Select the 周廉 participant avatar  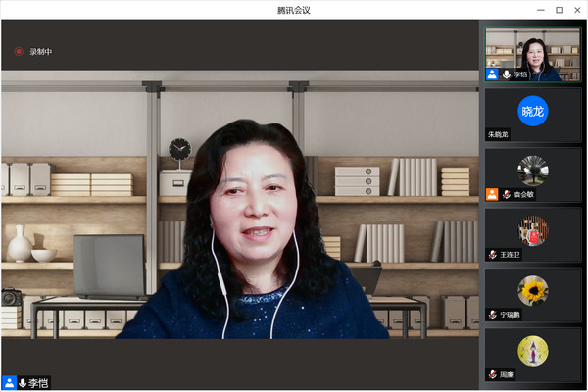[x=533, y=350]
